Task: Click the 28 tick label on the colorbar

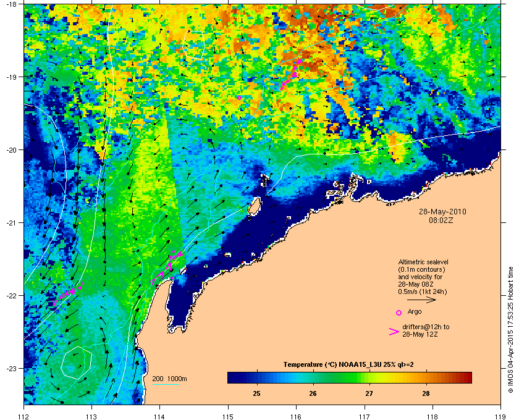Action: click(x=426, y=393)
